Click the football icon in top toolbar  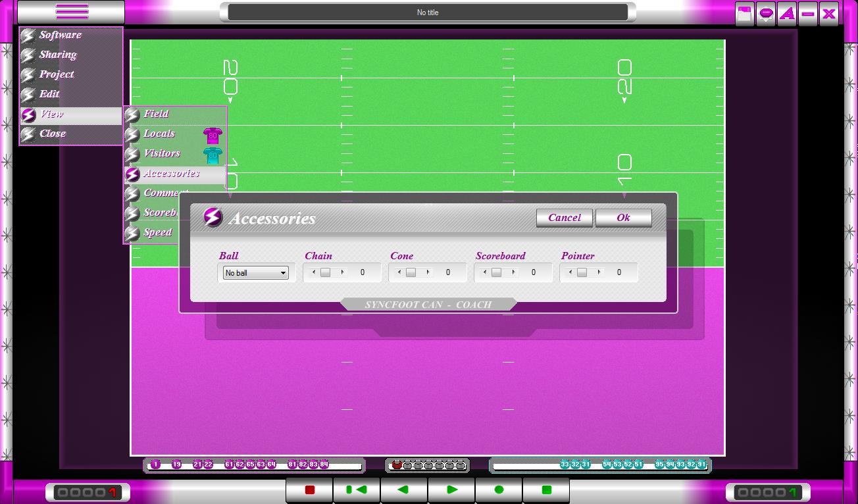(766, 14)
